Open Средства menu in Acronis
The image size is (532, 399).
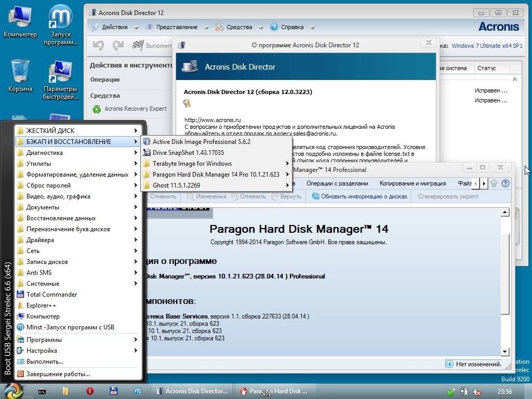[239, 27]
